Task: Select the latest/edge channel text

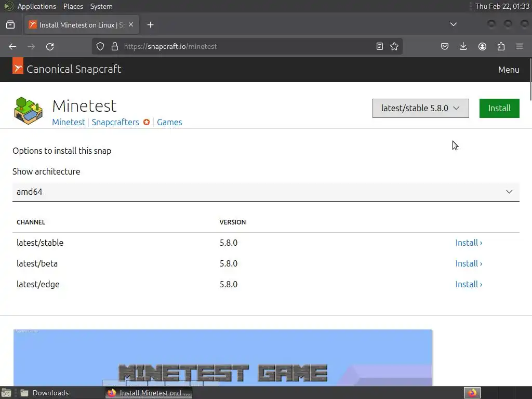Action: click(38, 284)
